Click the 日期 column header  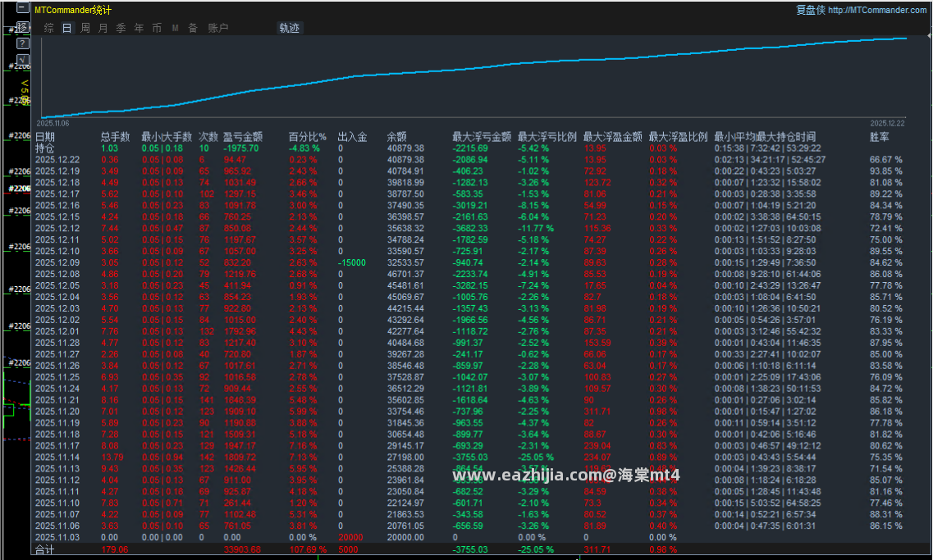(x=44, y=137)
